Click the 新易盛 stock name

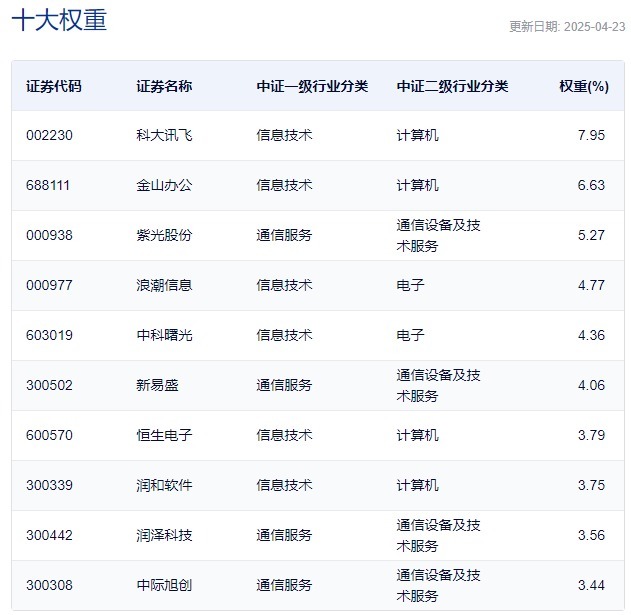tap(157, 385)
